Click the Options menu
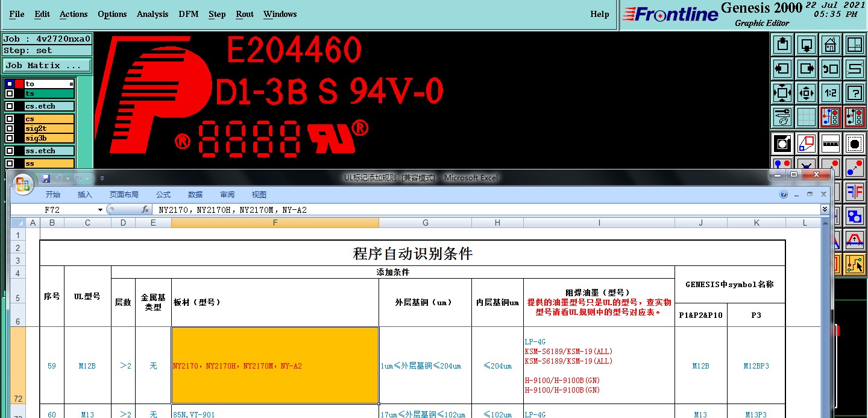Image resolution: width=868 pixels, height=418 pixels. [112, 14]
